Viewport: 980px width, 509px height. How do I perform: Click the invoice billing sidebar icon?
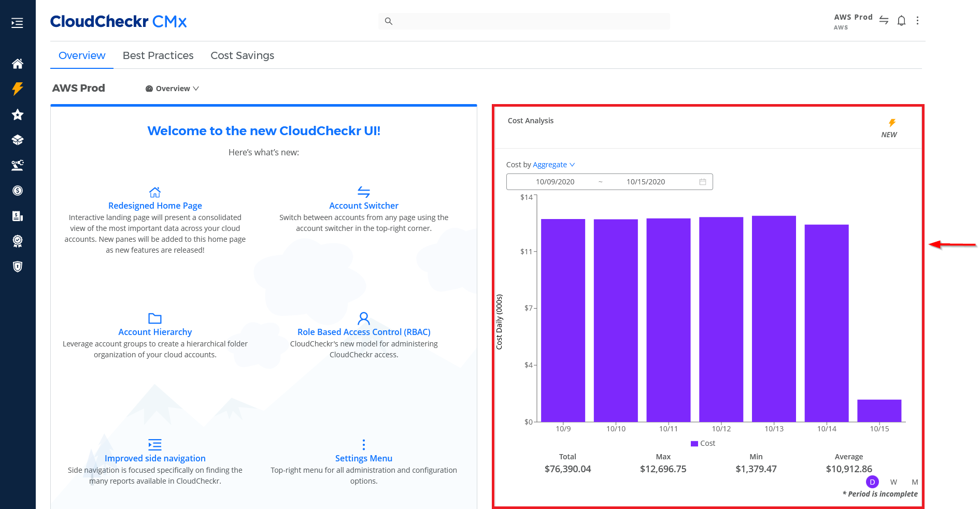pyautogui.click(x=18, y=216)
